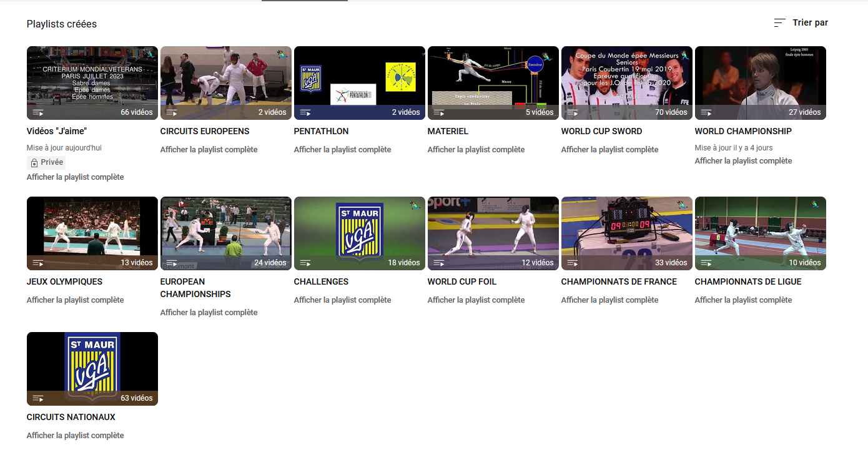Show full playlist for JEUX OLYMPIQUES
Image resolution: width=868 pixels, height=460 pixels.
pos(76,300)
